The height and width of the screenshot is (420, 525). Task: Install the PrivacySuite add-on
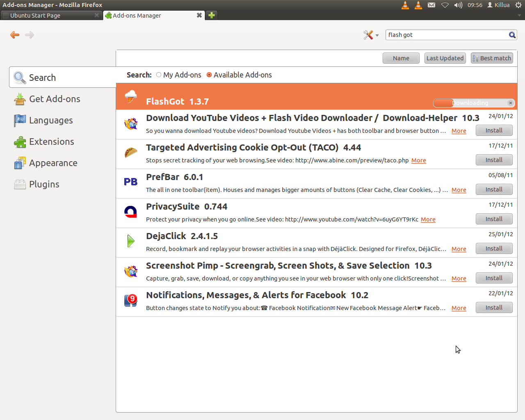point(494,219)
